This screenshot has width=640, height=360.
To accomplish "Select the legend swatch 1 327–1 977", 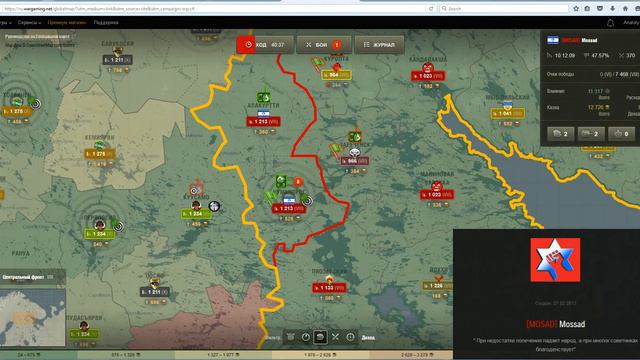I will tap(223, 355).
